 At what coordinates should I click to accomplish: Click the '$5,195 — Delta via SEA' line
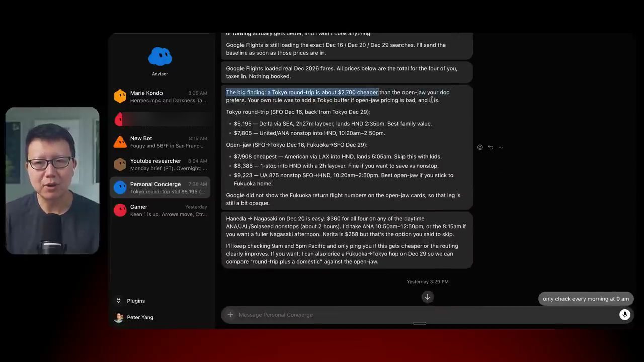[x=333, y=124]
